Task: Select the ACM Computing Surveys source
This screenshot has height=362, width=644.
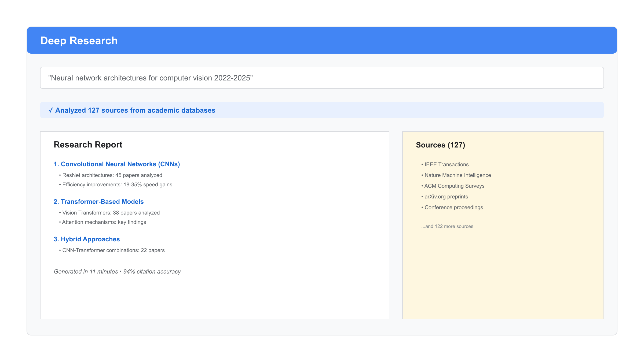Action: click(454, 186)
